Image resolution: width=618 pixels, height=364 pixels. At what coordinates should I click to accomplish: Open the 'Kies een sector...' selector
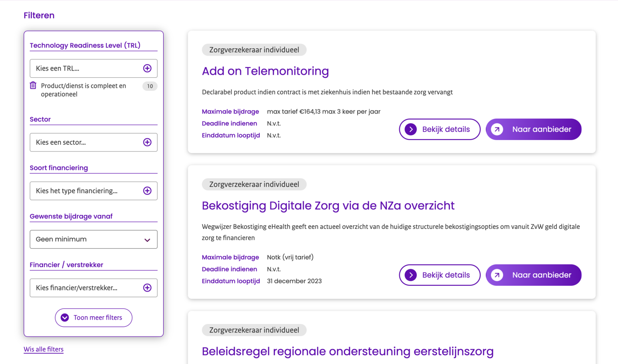(94, 142)
